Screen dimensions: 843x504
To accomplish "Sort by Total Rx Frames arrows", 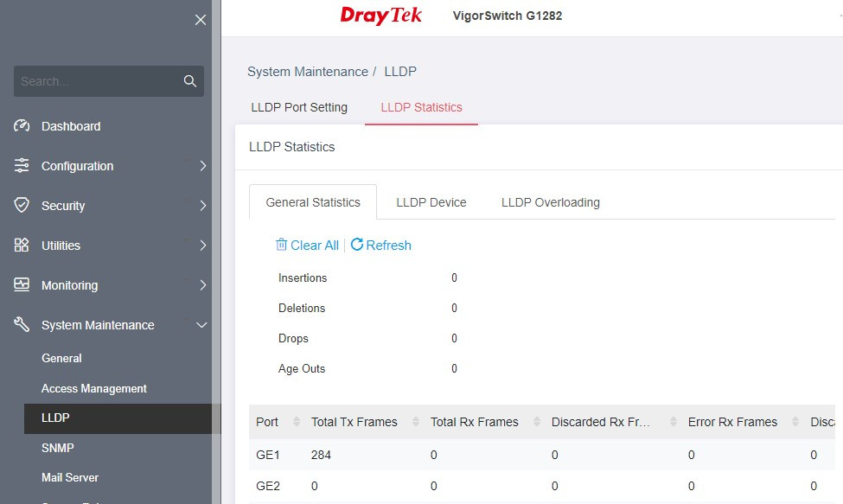I will [537, 422].
